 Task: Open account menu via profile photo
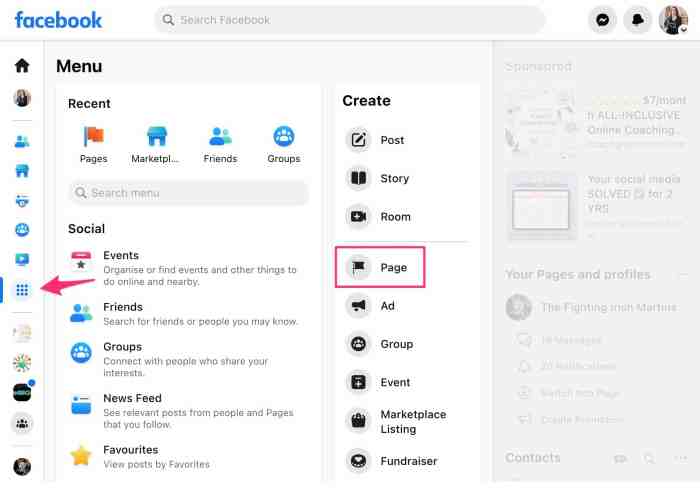coord(673,20)
